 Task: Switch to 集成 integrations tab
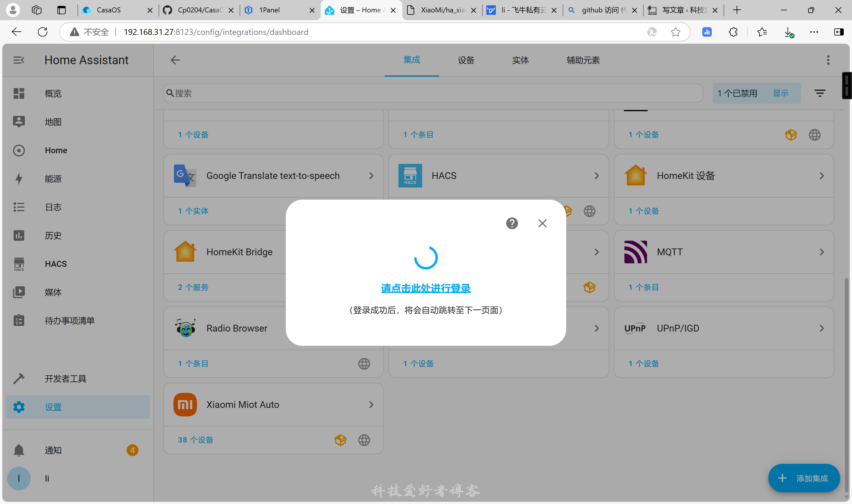412,60
